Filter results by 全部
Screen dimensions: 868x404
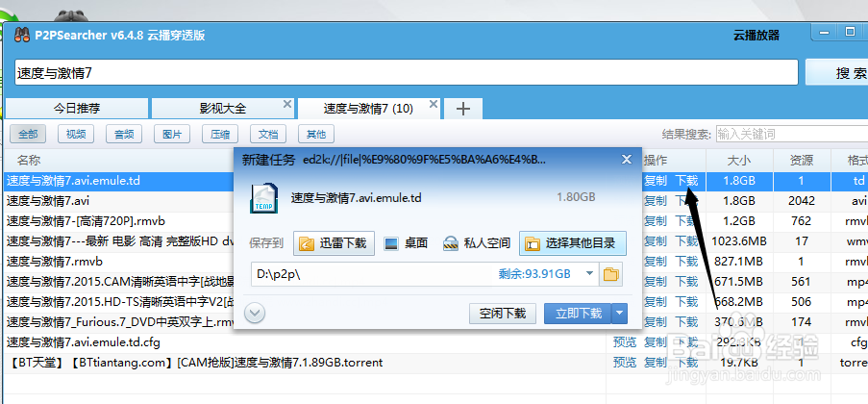click(x=28, y=134)
